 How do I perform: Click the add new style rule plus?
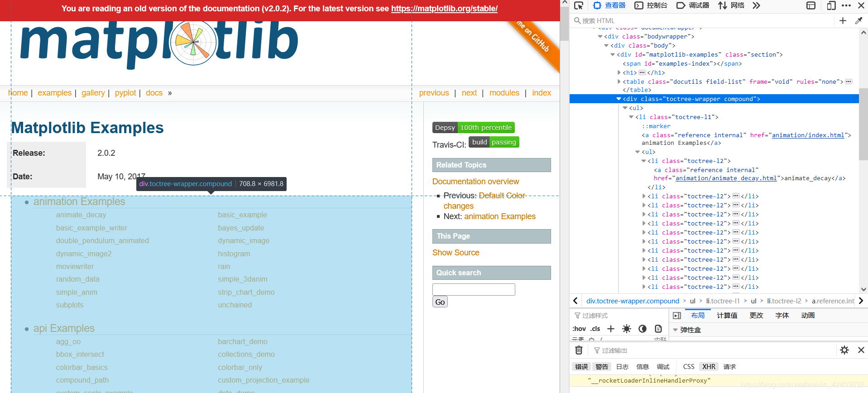(x=611, y=329)
